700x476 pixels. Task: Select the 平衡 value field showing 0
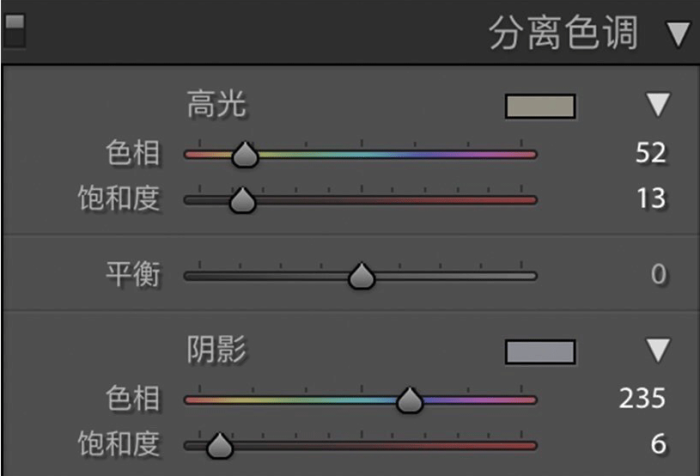pyautogui.click(x=658, y=274)
